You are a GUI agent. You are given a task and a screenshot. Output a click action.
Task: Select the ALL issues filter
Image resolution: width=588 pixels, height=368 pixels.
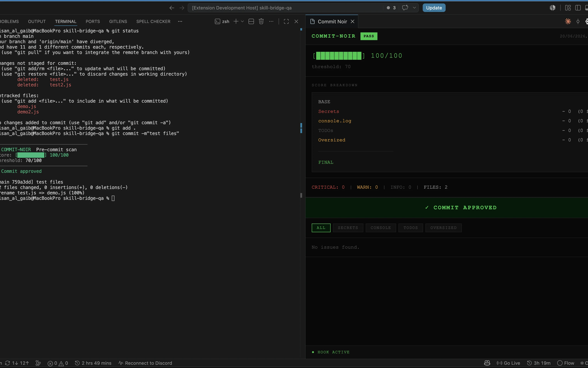pyautogui.click(x=321, y=228)
